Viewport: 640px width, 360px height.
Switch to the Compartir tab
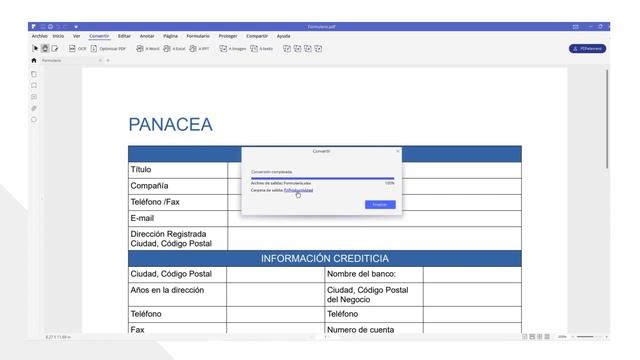click(257, 36)
